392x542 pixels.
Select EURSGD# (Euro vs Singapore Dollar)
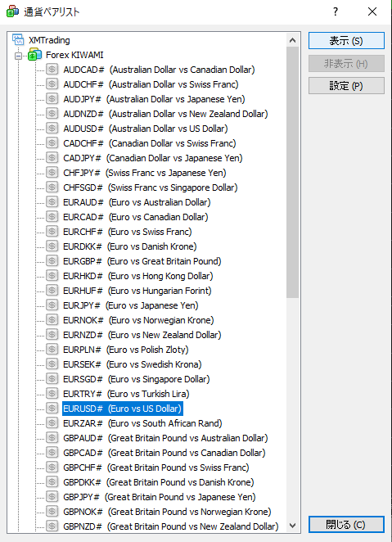pyautogui.click(x=137, y=379)
